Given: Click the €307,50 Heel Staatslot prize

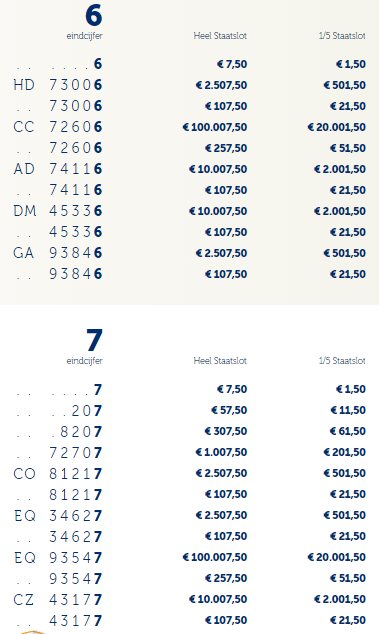Looking at the screenshot, I should (x=226, y=431).
